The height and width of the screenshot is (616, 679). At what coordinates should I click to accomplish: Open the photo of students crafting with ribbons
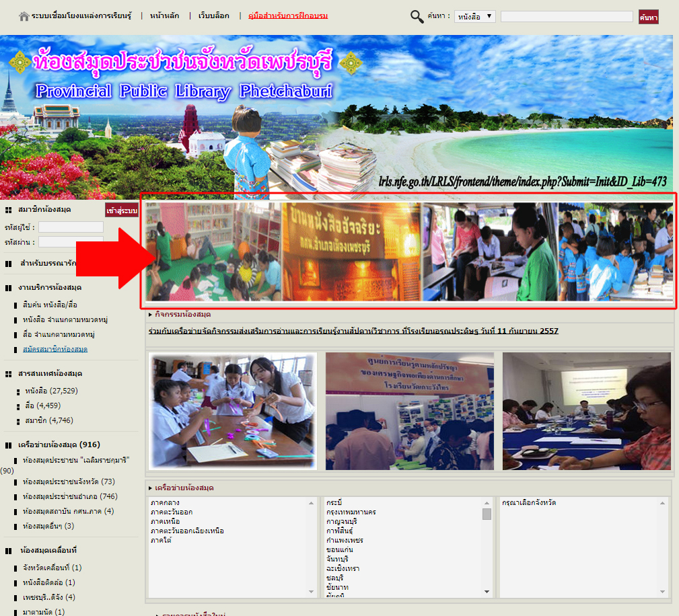pyautogui.click(x=233, y=411)
